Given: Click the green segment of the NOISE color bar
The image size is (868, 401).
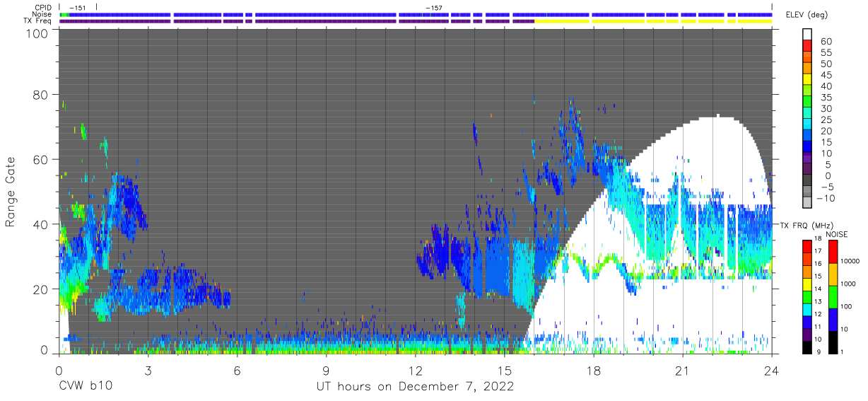Looking at the screenshot, I should [833, 297].
